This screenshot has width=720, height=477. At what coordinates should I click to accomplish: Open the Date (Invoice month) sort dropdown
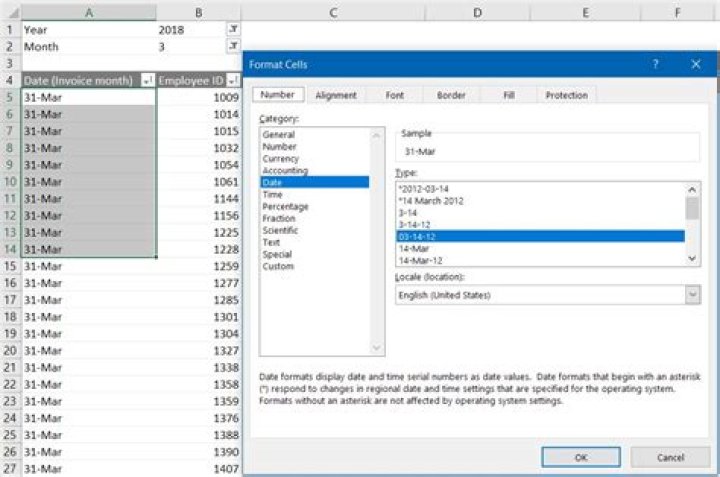[x=147, y=80]
